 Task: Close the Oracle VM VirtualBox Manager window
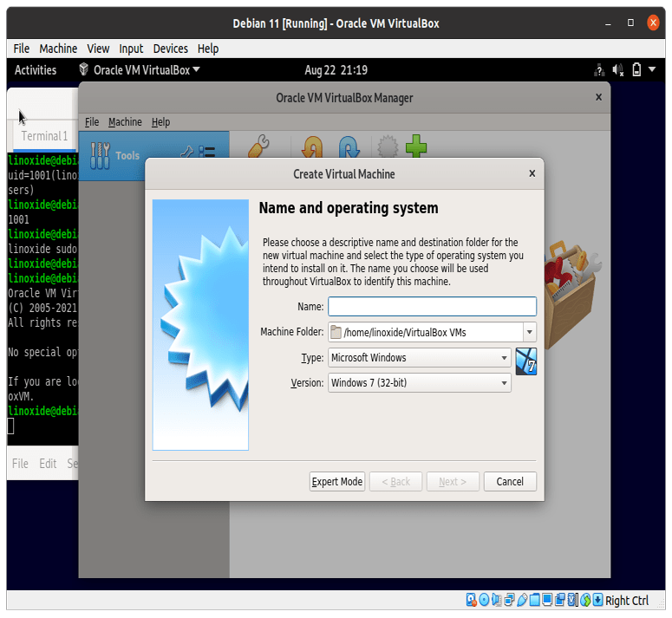598,97
